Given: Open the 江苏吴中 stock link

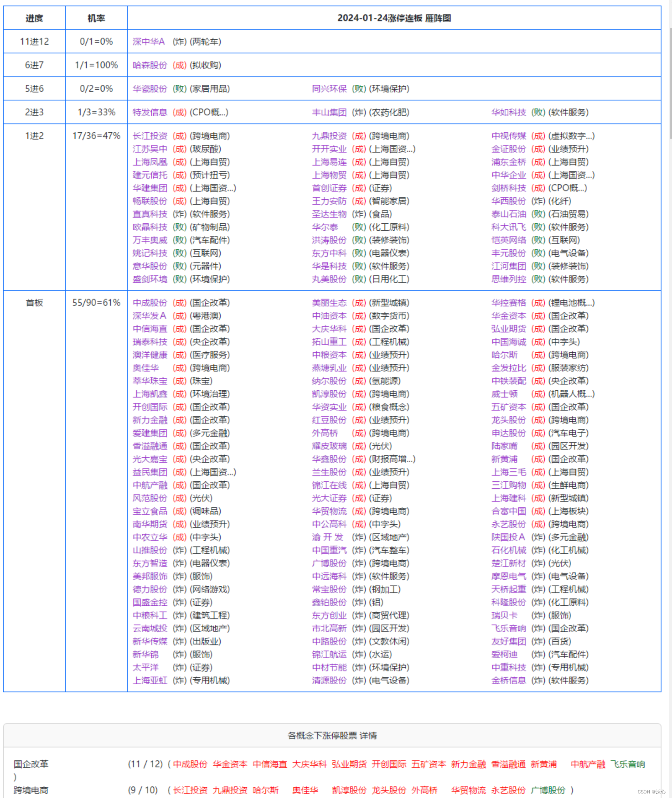Looking at the screenshot, I should click(x=150, y=149).
